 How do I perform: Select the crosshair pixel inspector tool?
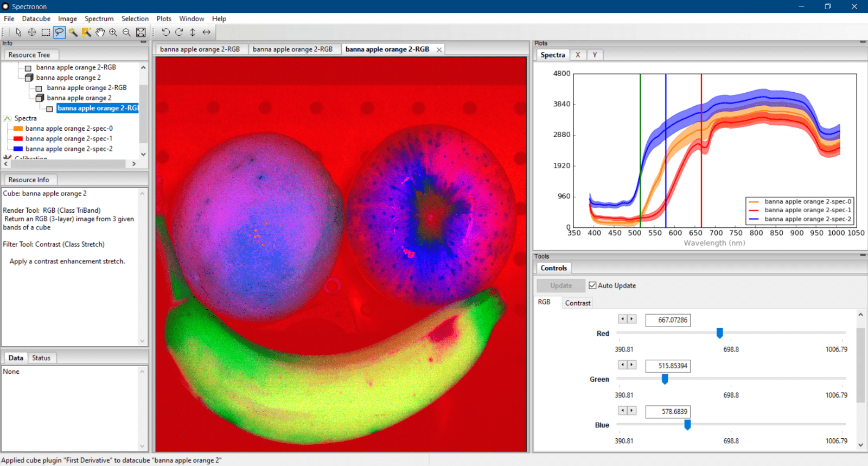pyautogui.click(x=32, y=33)
